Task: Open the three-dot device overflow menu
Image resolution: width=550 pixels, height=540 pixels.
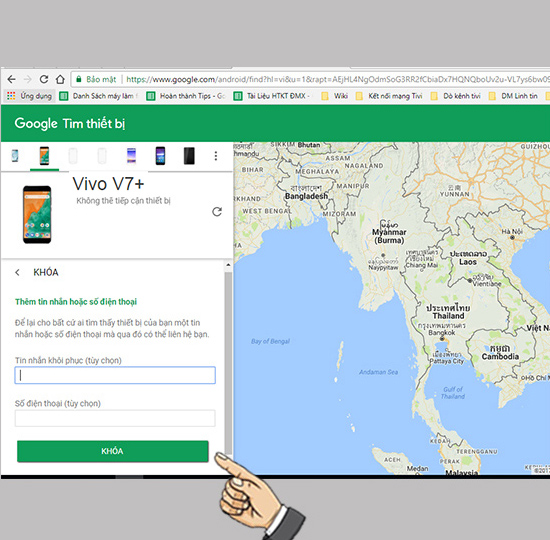Action: pos(216,156)
